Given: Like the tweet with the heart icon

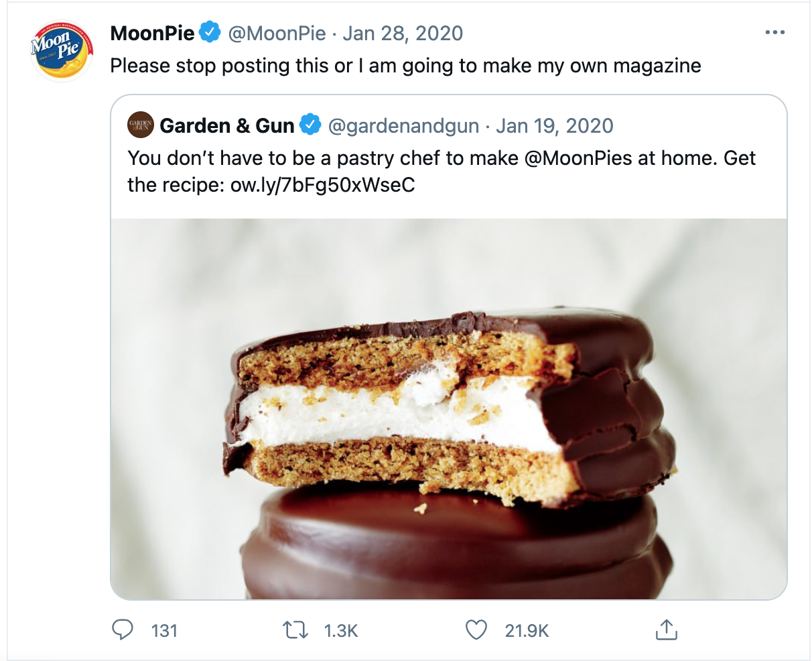Looking at the screenshot, I should tap(476, 630).
